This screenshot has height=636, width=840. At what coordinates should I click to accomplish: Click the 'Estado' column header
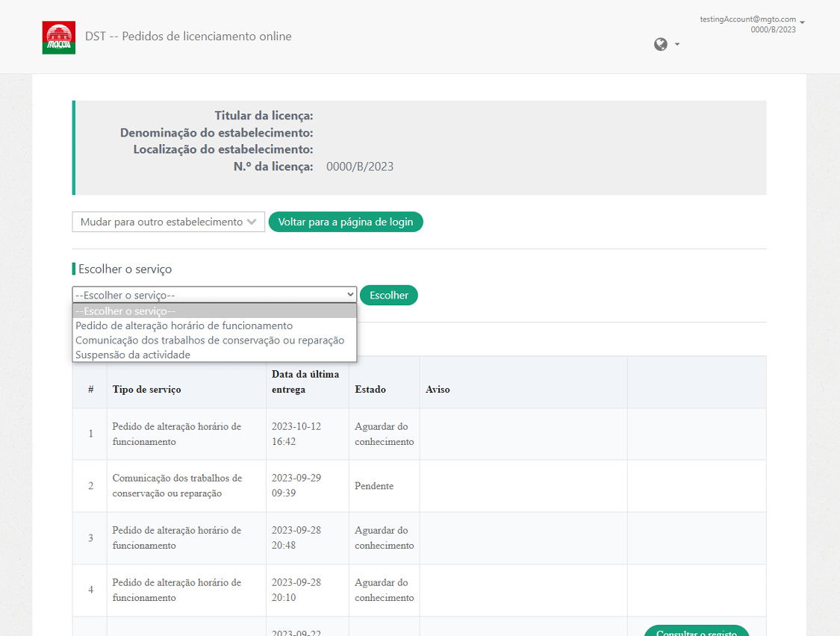(x=370, y=389)
